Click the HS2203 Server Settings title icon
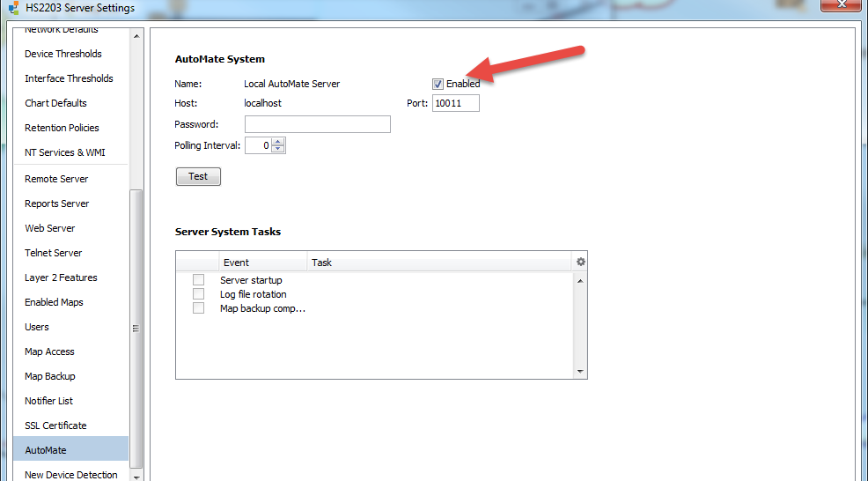The height and width of the screenshot is (481, 868). point(13,8)
